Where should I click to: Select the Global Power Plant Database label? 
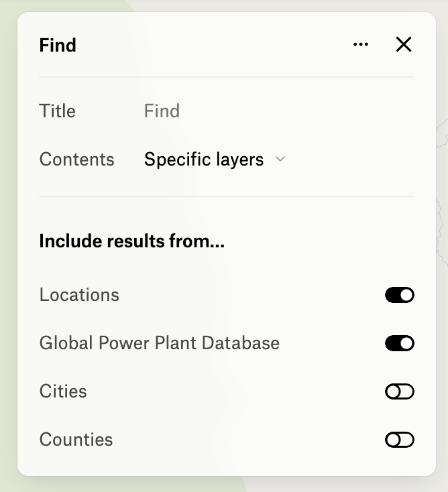click(x=159, y=343)
